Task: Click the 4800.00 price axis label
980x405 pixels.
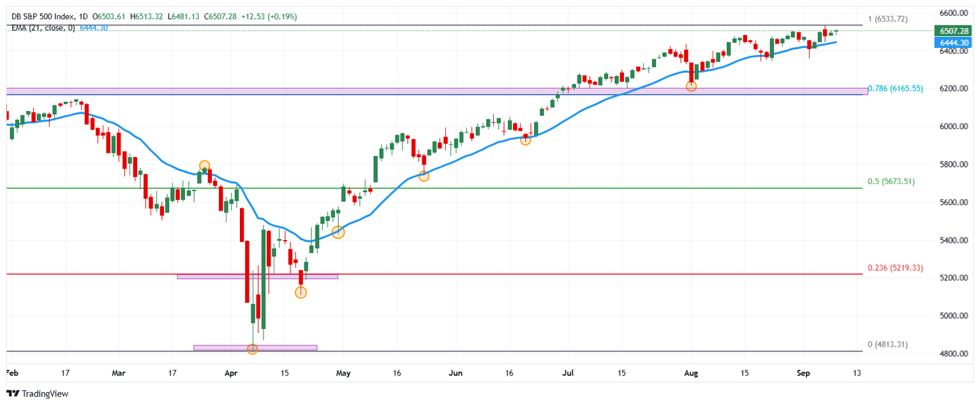Action: tap(953, 354)
